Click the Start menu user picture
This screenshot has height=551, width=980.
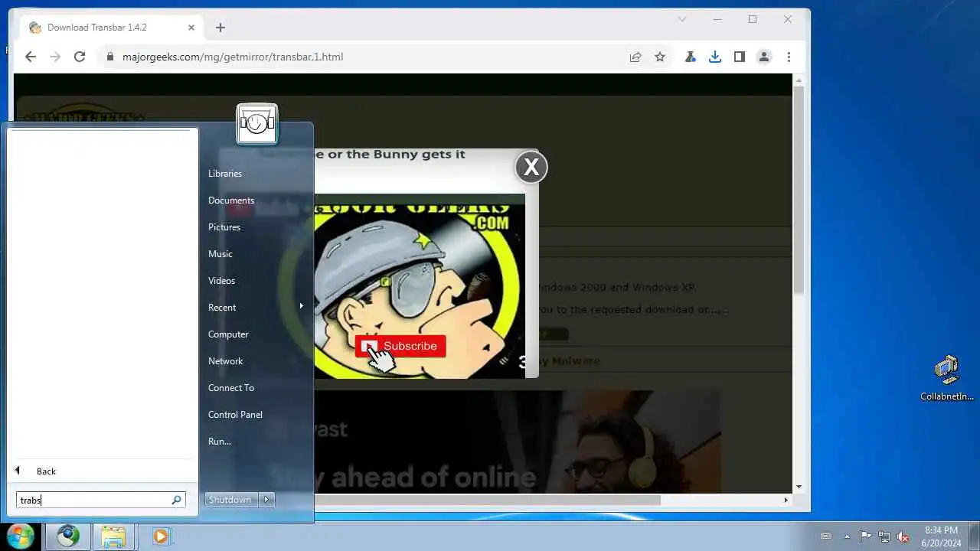257,124
